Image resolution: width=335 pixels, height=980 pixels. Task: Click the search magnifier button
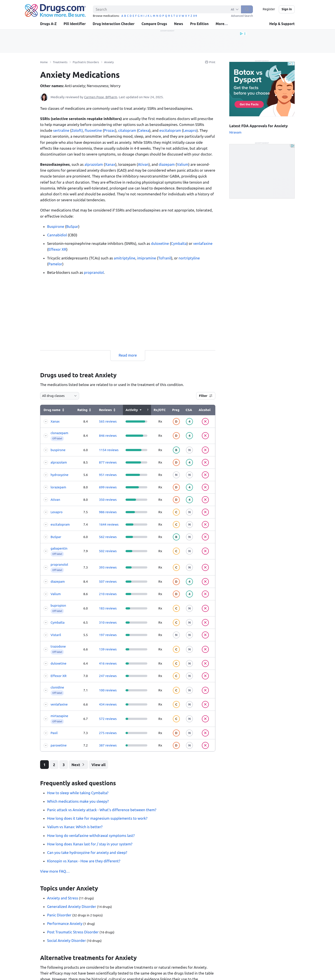click(x=247, y=9)
